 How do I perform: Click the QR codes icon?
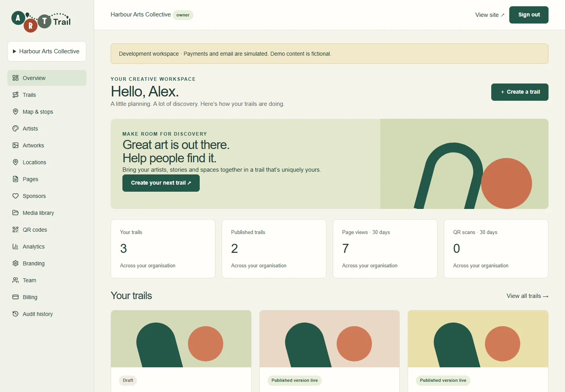15,230
